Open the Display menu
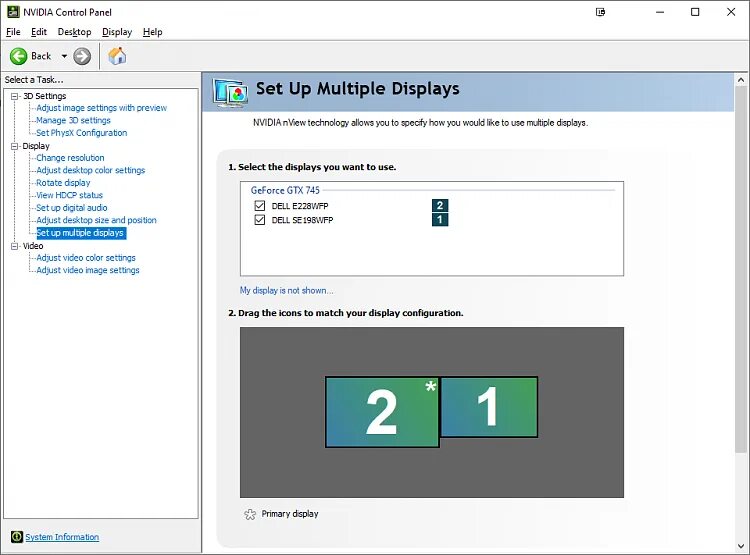 [117, 32]
